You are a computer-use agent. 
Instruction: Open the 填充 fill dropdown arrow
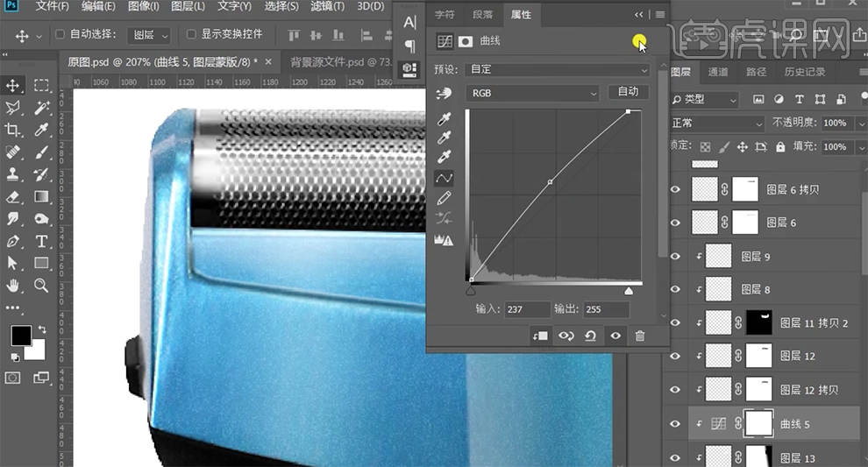[861, 147]
